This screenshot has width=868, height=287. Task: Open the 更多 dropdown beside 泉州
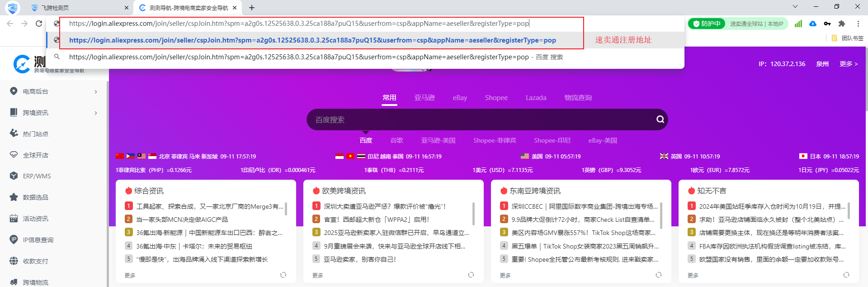[x=848, y=64]
